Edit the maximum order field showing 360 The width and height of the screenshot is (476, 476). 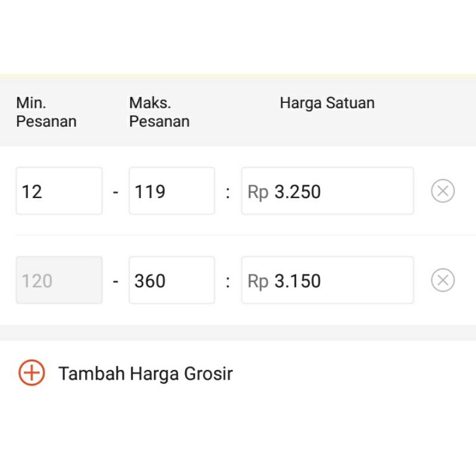172,280
